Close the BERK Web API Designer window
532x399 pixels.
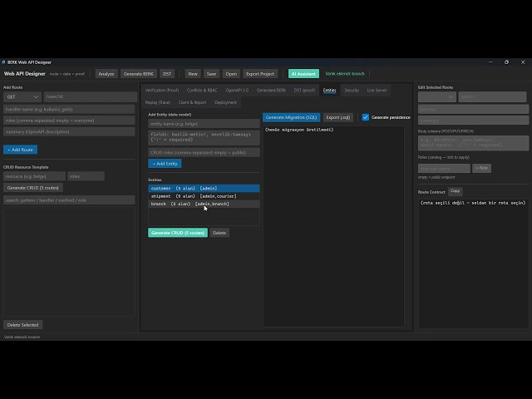[523, 62]
